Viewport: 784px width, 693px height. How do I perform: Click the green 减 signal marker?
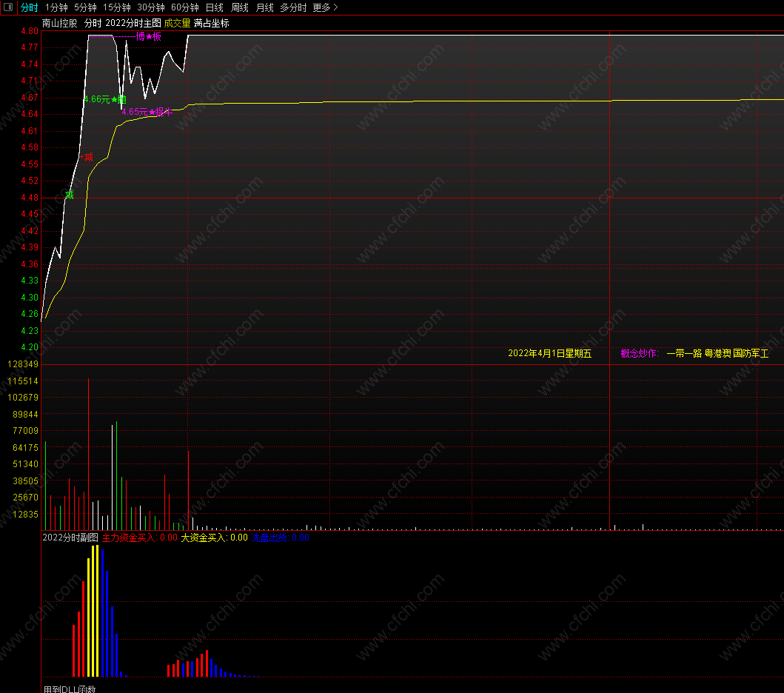[70, 195]
